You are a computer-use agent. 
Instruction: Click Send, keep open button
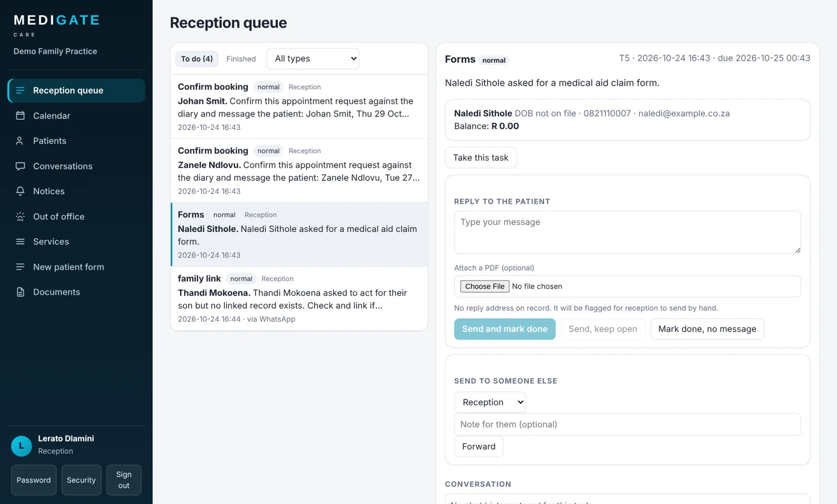pos(603,329)
